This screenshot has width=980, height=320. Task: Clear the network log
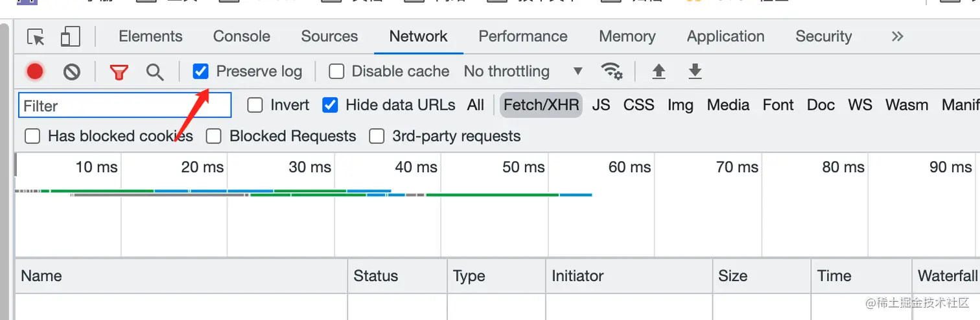72,71
